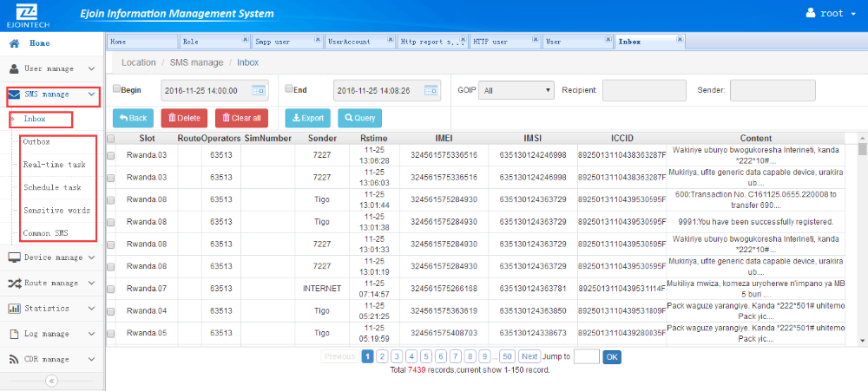Switch to the UserAccount tab
The height and width of the screenshot is (391, 868).
point(360,42)
